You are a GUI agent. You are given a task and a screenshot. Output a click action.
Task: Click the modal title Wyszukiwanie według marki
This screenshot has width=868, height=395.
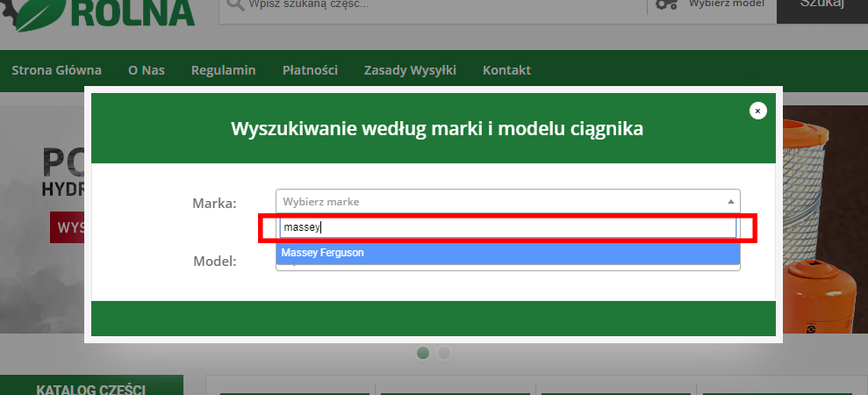[x=437, y=129]
